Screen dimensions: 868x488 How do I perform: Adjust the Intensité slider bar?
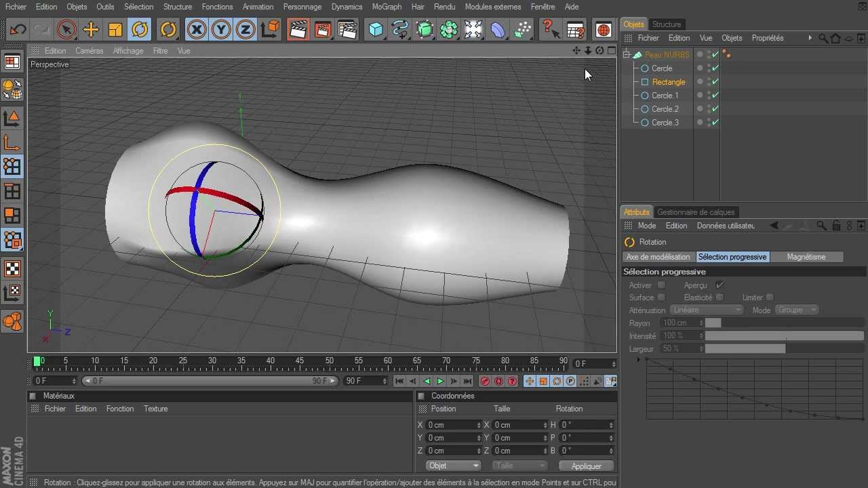(x=785, y=336)
